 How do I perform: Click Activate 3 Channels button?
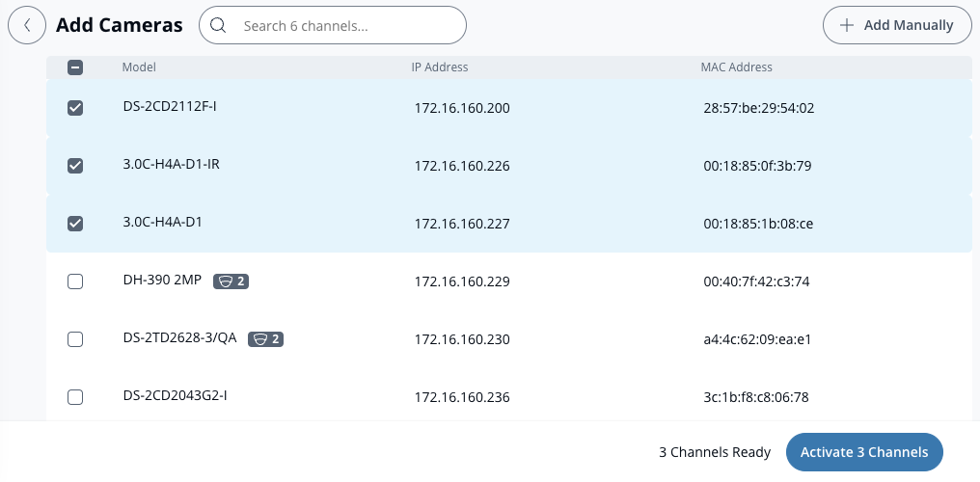point(864,452)
